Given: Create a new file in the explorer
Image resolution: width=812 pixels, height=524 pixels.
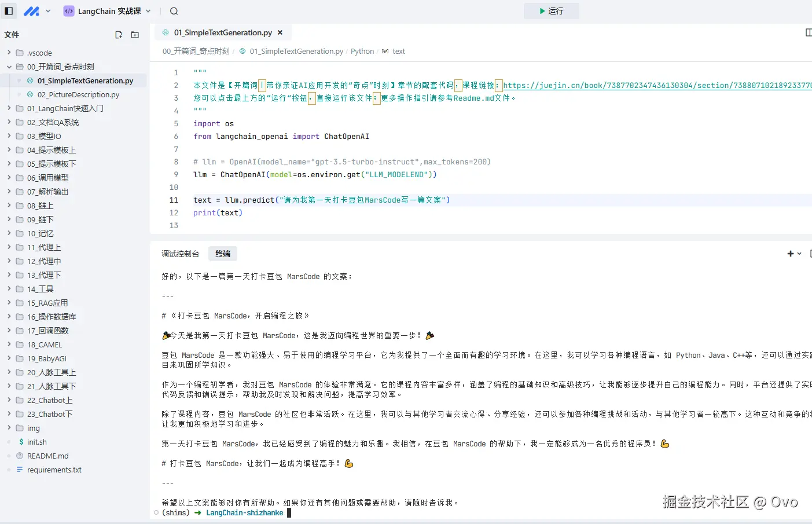Looking at the screenshot, I should click(x=118, y=35).
